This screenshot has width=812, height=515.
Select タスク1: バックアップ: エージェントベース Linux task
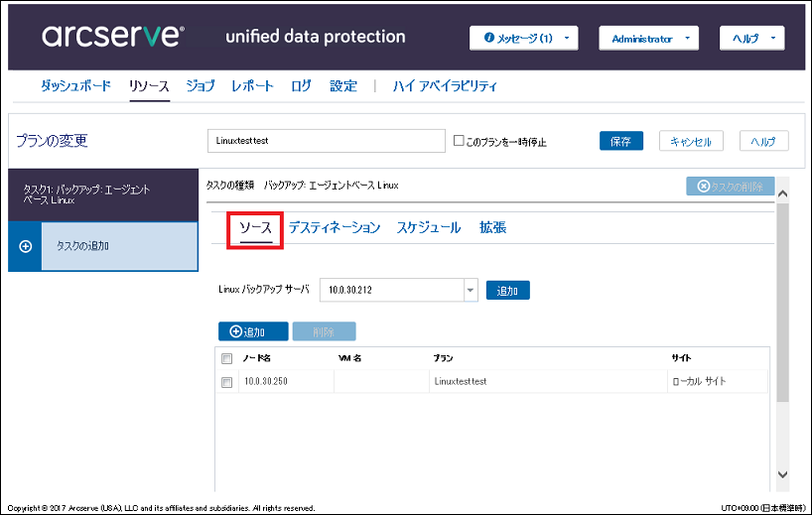(x=103, y=194)
